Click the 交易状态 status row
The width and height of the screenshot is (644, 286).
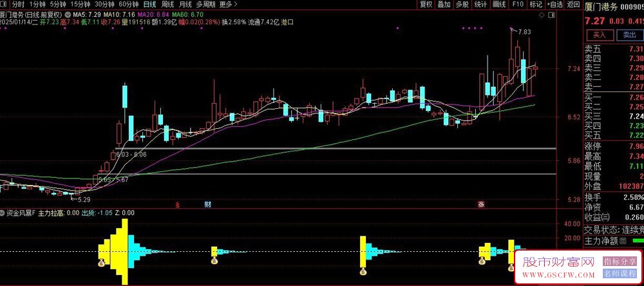tap(614, 230)
